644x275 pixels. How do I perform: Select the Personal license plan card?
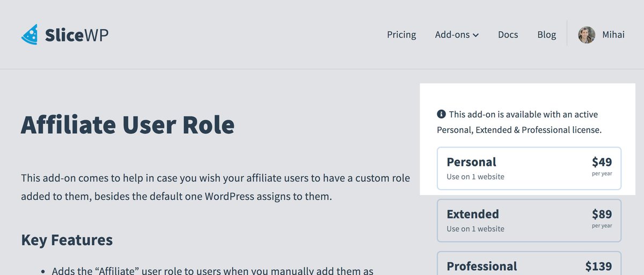(529, 168)
